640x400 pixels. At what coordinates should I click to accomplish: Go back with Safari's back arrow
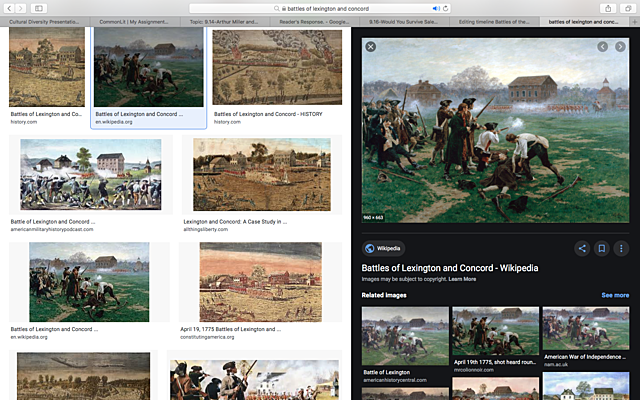9,8
